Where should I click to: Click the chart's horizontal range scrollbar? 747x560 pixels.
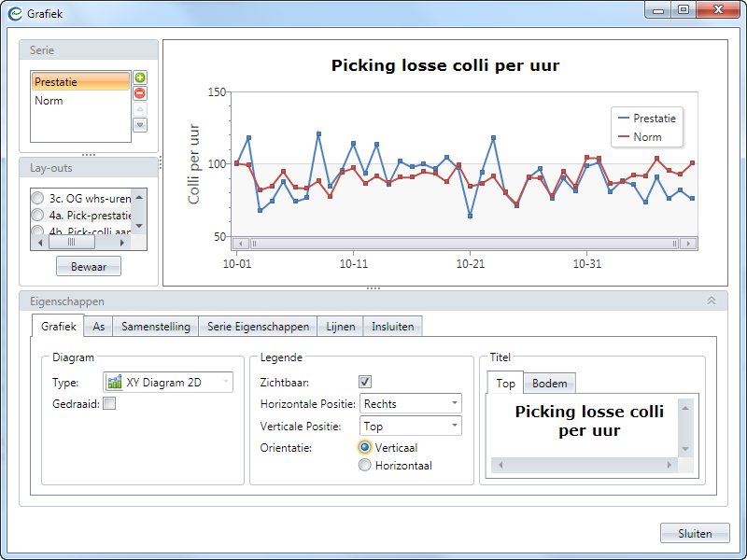(464, 244)
